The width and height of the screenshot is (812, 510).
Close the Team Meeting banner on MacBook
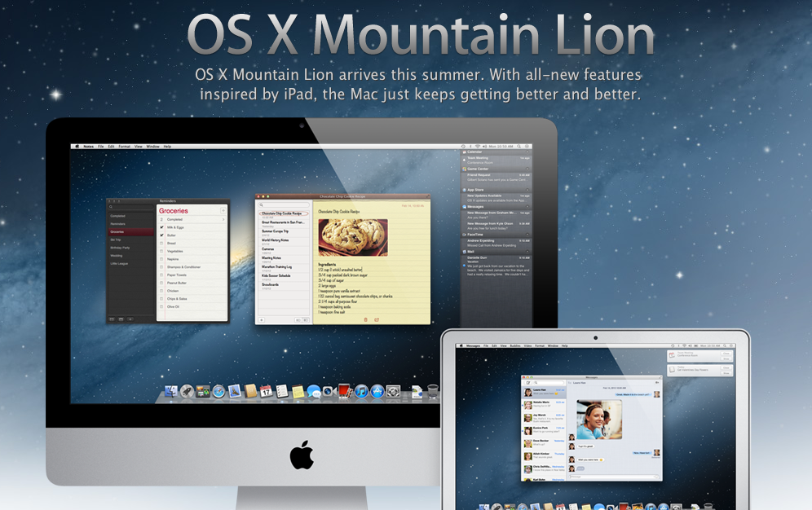click(x=726, y=354)
